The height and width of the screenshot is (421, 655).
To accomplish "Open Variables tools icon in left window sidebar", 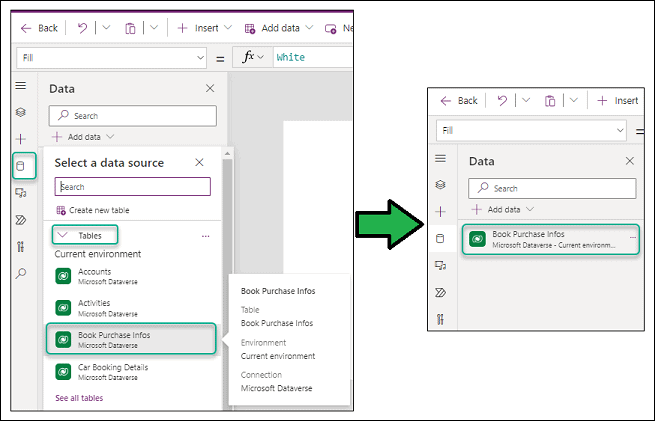I will (20, 246).
